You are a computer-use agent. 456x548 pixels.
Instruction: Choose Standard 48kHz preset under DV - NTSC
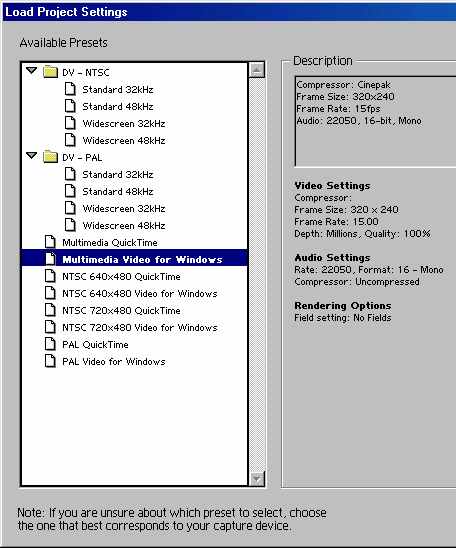coord(118,107)
